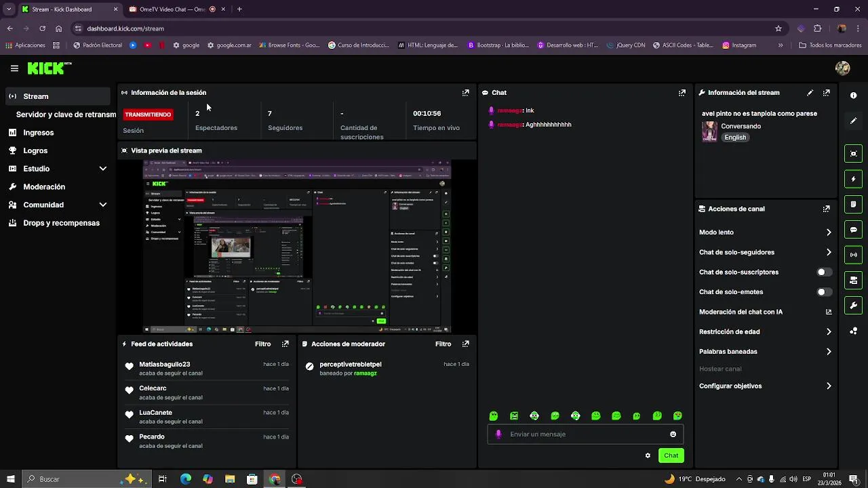Bookmark this page with the star icon
This screenshot has height=488, width=868.
coord(778,28)
